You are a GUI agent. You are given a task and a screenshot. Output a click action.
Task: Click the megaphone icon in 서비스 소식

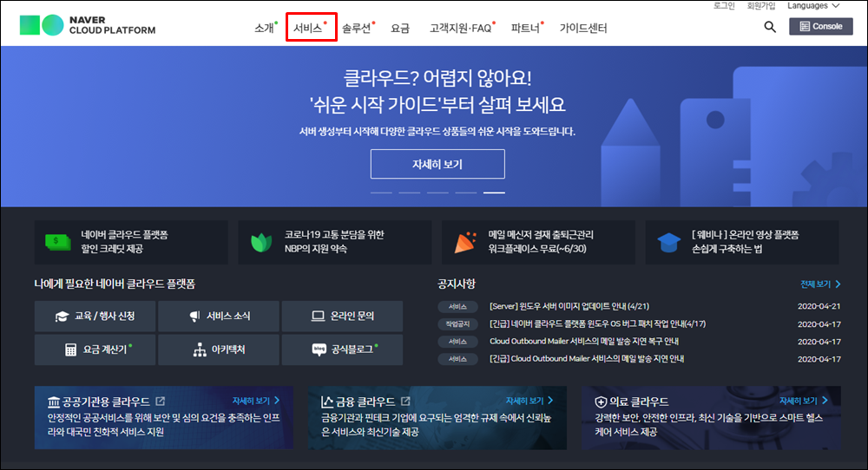pos(194,317)
